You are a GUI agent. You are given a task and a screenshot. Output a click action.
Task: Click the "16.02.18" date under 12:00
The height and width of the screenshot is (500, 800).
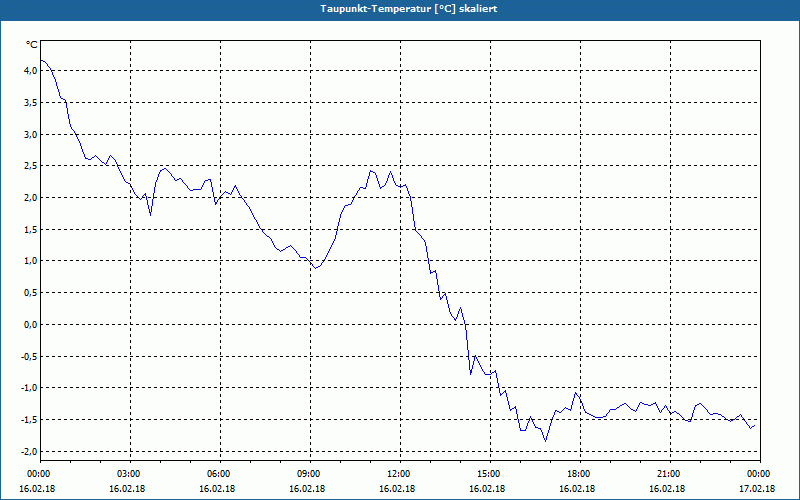point(397,489)
